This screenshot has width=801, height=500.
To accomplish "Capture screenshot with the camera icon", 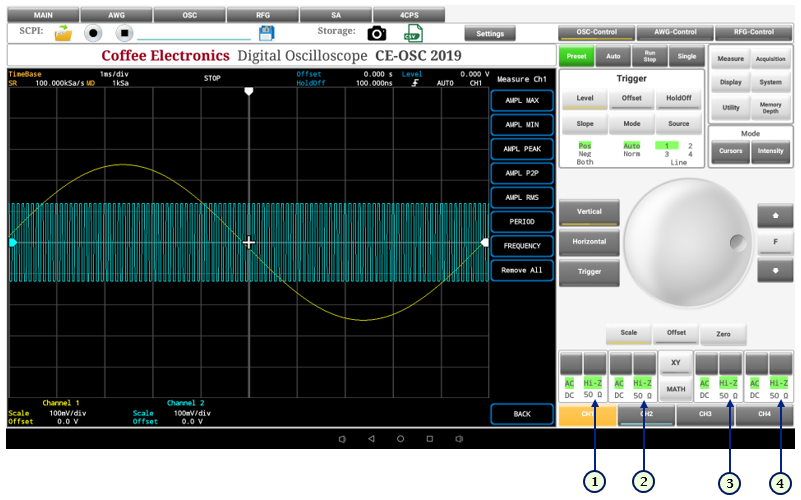I will pos(377,33).
